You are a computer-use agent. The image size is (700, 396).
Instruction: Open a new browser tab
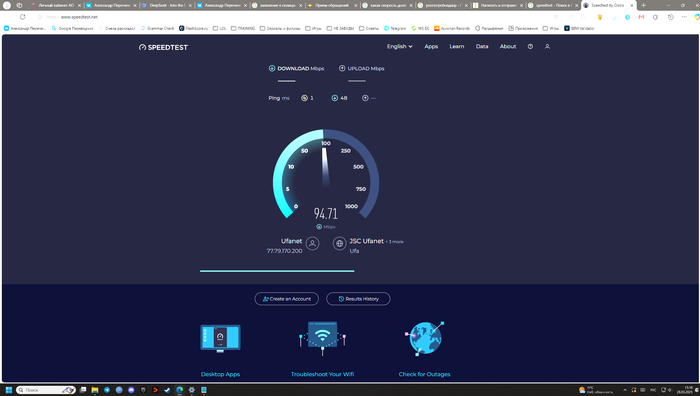click(643, 5)
